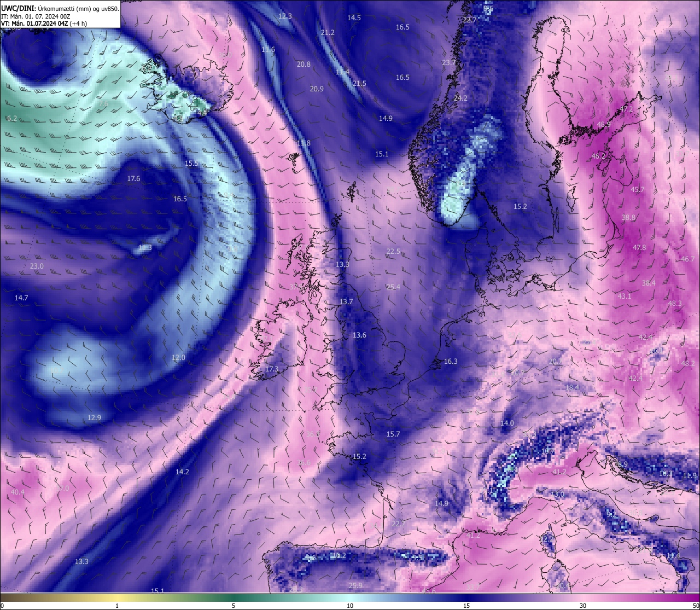700x610 pixels.
Task: Click the 14.7 value label
Action: [21, 298]
